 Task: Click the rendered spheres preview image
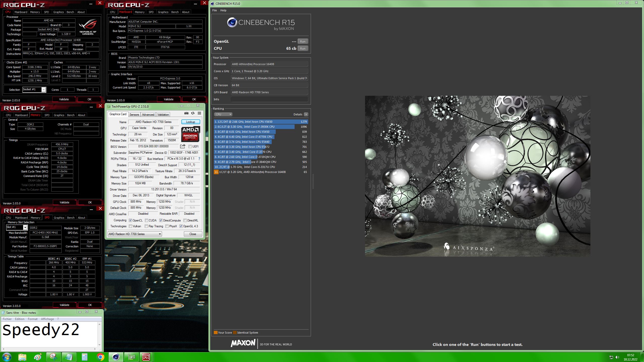477,176
